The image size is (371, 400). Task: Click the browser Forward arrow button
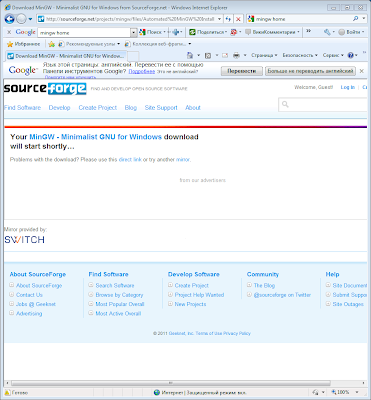[21, 19]
